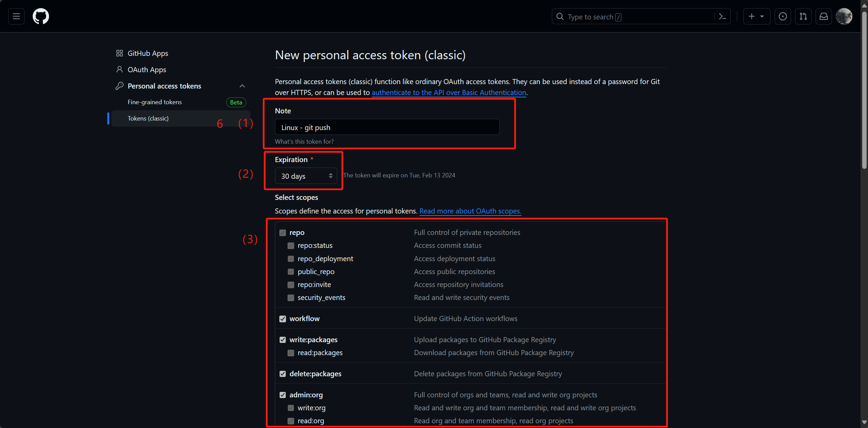Navigate to GitHub Apps menu item
The image size is (868, 428).
pyautogui.click(x=147, y=54)
